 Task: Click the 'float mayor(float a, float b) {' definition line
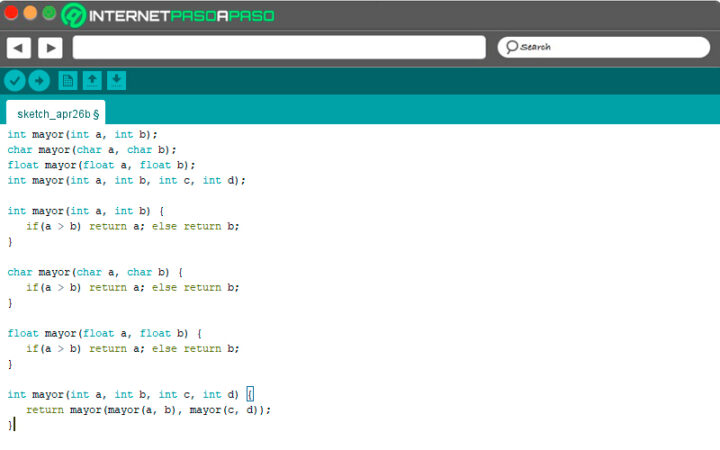pos(105,333)
